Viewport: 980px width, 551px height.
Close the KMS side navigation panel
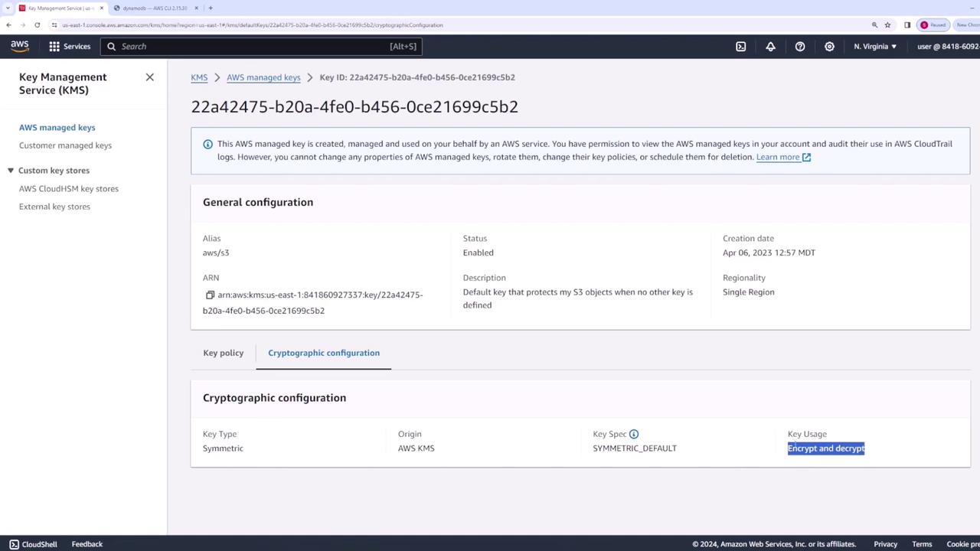click(x=150, y=77)
